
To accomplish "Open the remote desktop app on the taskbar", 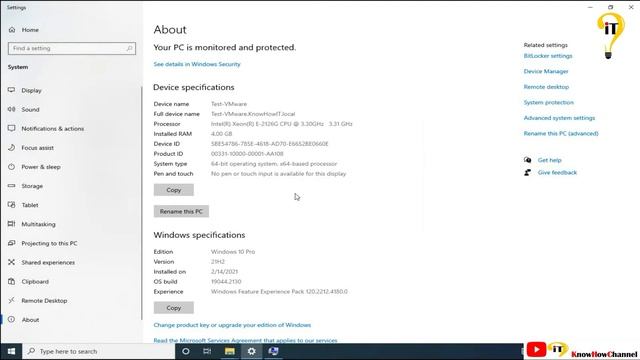I will [273, 351].
